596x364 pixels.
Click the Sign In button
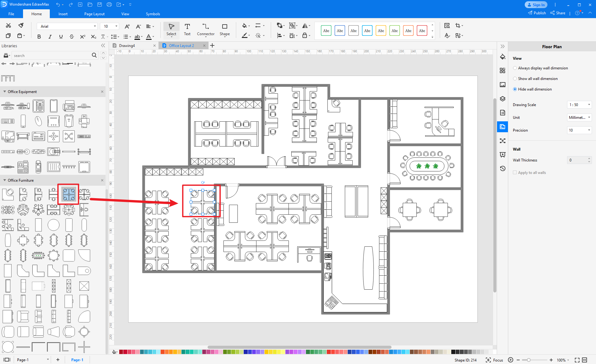coord(536,5)
